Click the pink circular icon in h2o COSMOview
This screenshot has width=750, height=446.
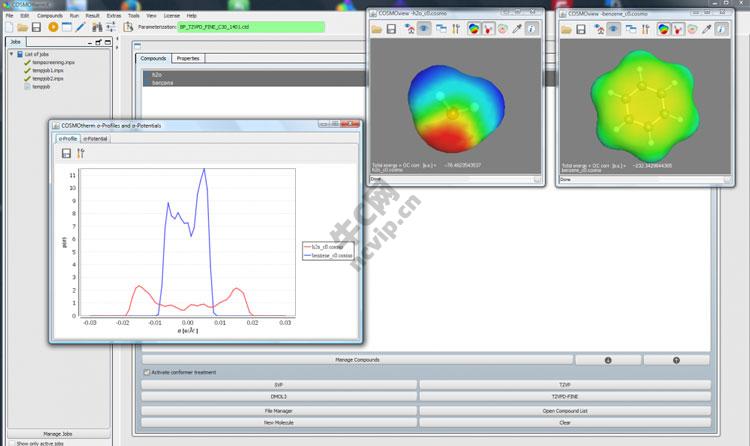(502, 29)
